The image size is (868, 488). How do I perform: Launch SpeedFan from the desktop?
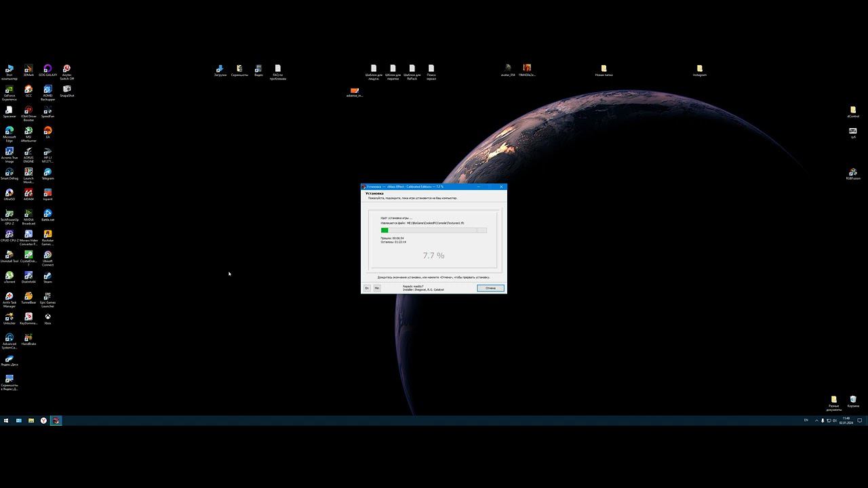pos(47,112)
